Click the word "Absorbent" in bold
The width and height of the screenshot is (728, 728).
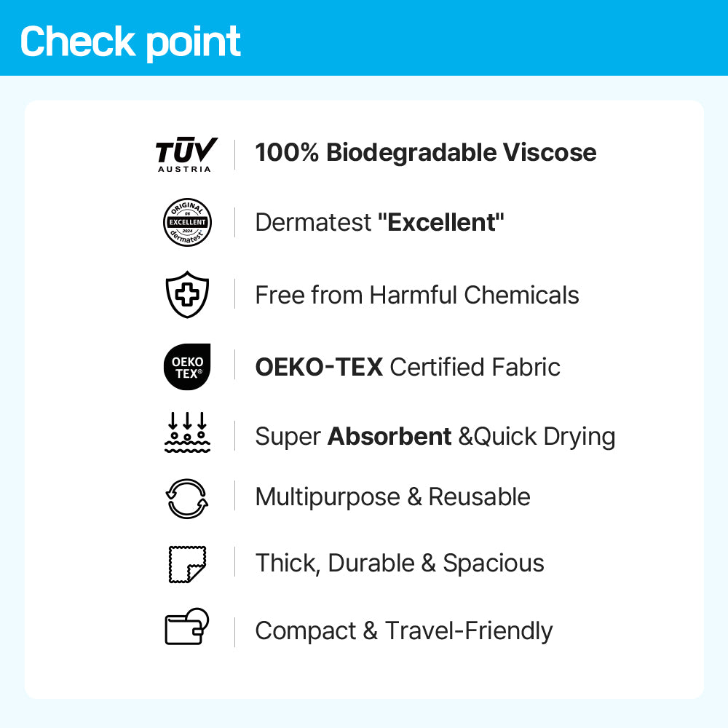click(389, 436)
